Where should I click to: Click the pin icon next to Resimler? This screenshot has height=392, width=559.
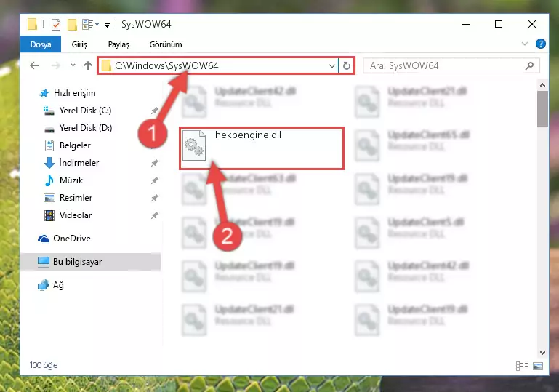click(154, 198)
